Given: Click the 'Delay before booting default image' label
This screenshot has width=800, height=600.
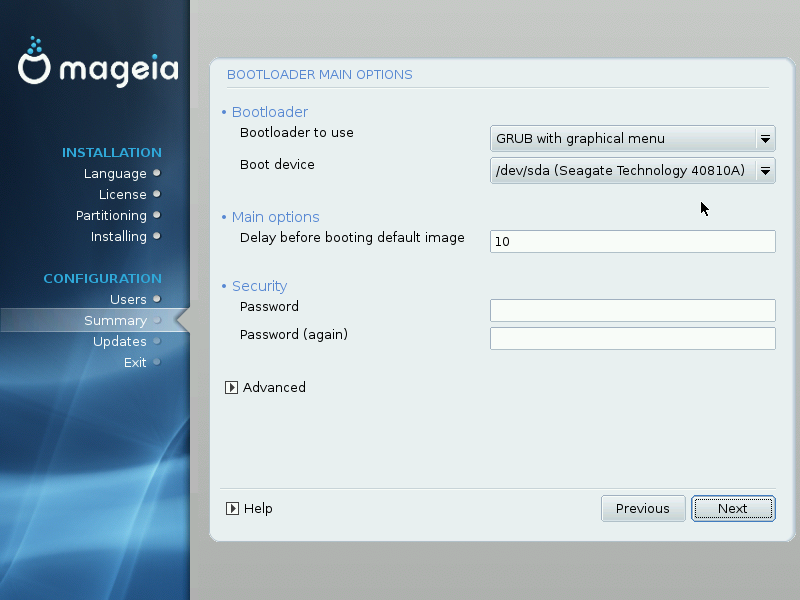Looking at the screenshot, I should [352, 238].
